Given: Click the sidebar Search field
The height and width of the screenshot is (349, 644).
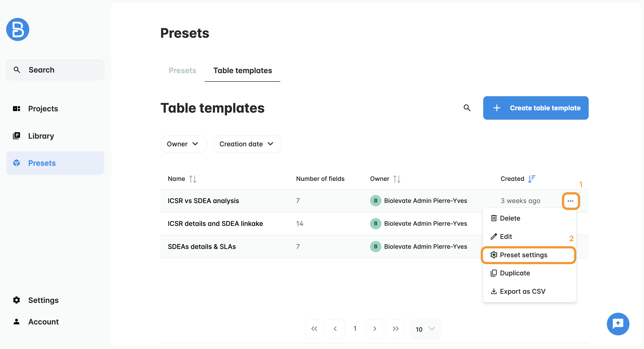Looking at the screenshot, I should tap(55, 70).
